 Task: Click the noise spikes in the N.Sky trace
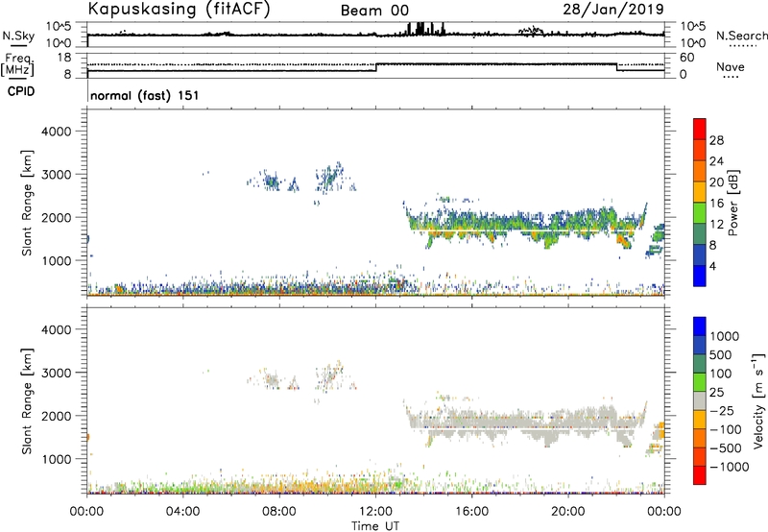426,29
